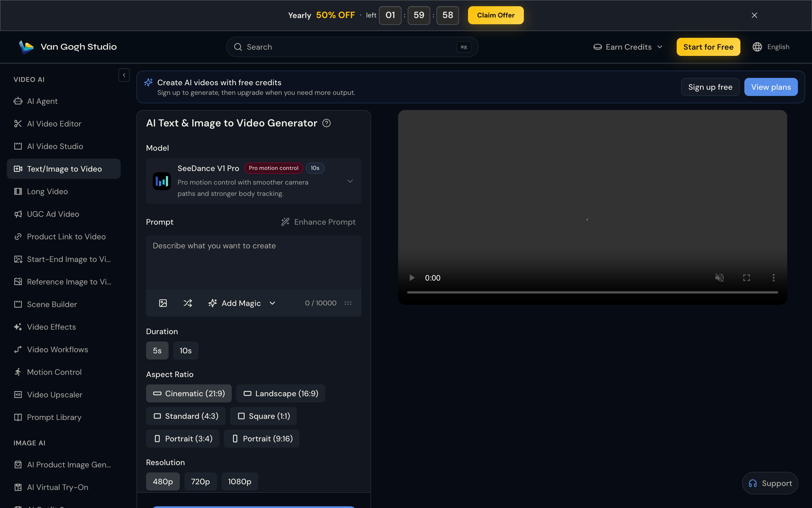
Task: Open the Add Magic dropdown
Action: (x=242, y=303)
